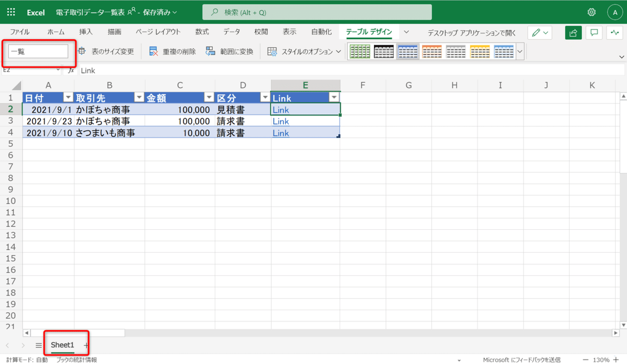The width and height of the screenshot is (627, 364).
Task: Open the スタイルのオプション dropdown
Action: 305,51
